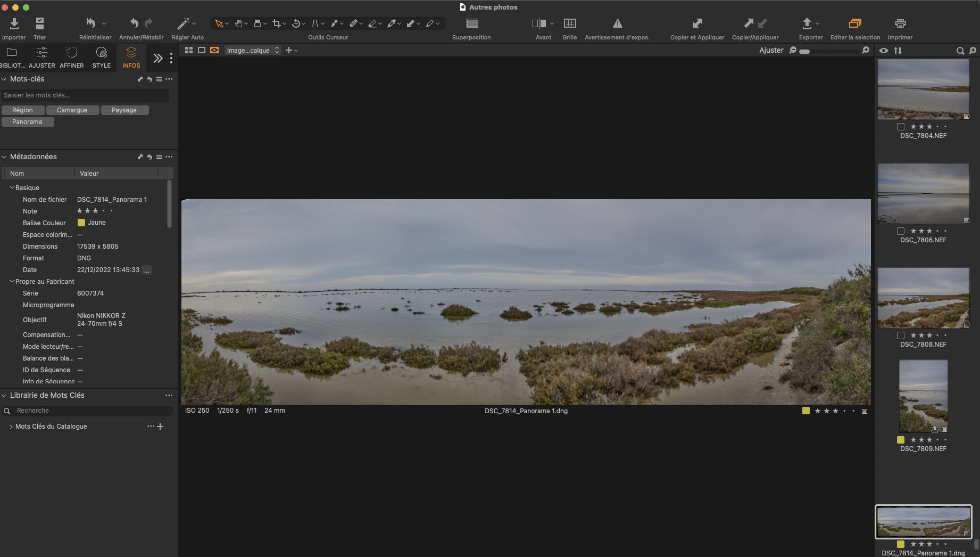The image size is (980, 557).
Task: Switch to the STYLE tool tab
Action: [x=101, y=58]
